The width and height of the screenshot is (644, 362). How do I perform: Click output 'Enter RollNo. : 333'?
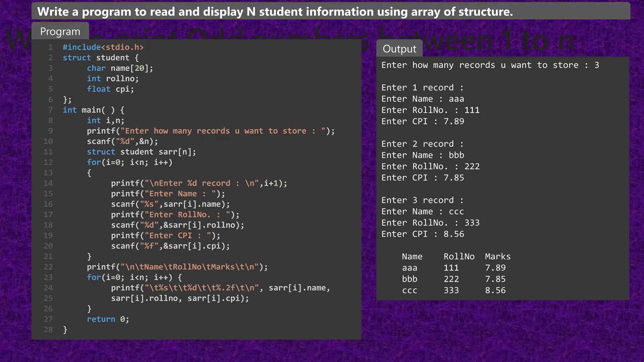(430, 222)
